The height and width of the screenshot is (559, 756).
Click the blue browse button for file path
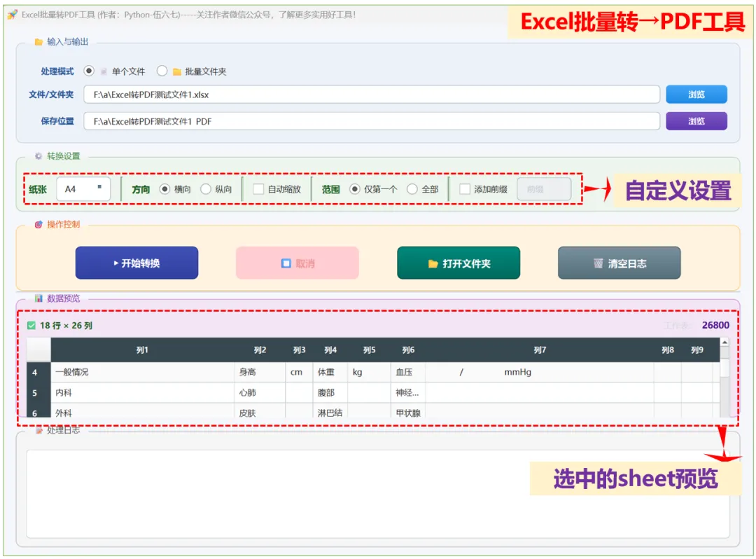(696, 95)
